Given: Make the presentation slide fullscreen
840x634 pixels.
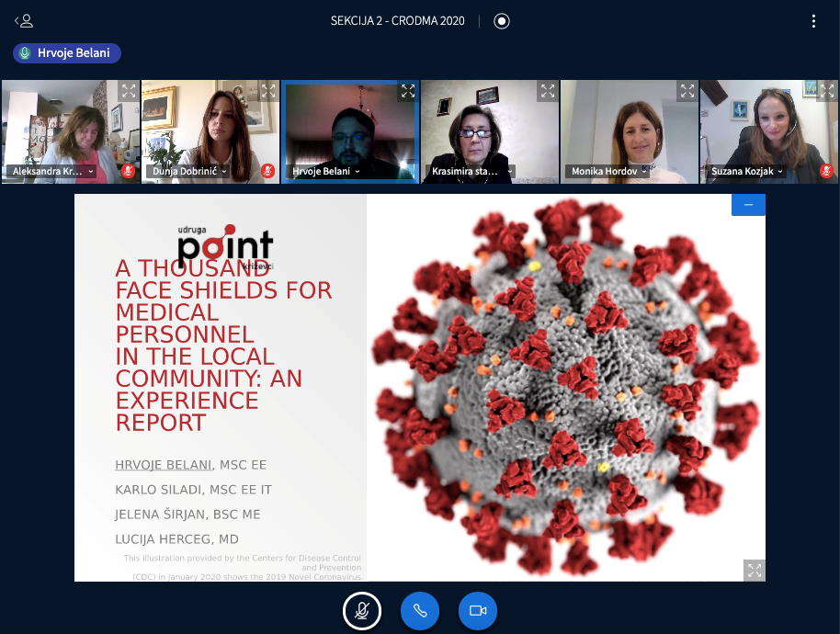Looking at the screenshot, I should click(755, 571).
